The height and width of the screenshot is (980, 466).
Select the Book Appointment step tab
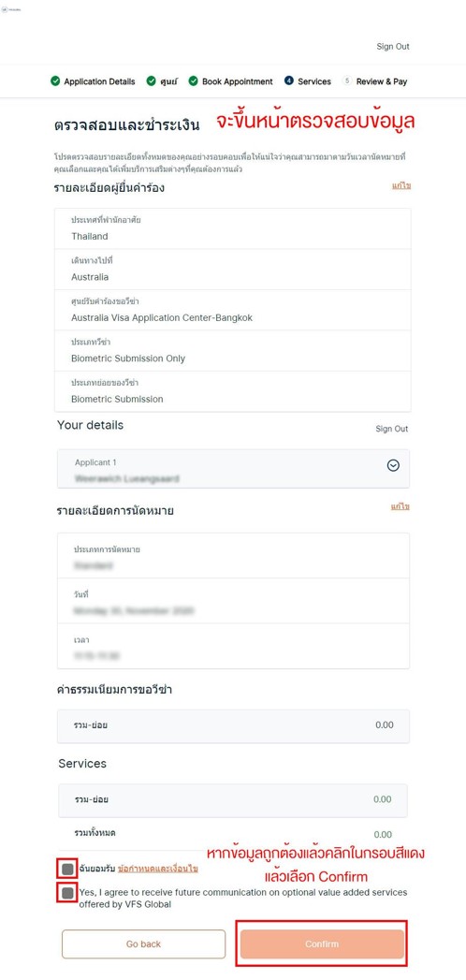click(231, 81)
